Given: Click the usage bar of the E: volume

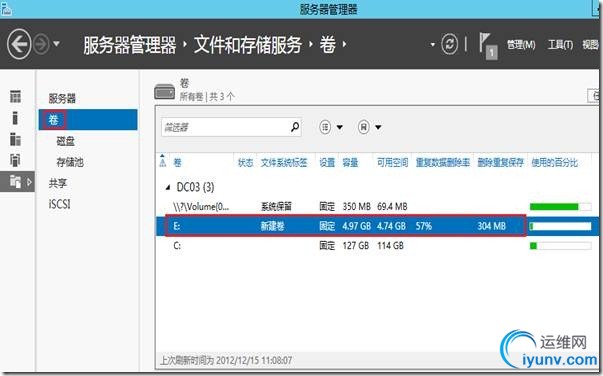Looking at the screenshot, I should pyautogui.click(x=560, y=226).
